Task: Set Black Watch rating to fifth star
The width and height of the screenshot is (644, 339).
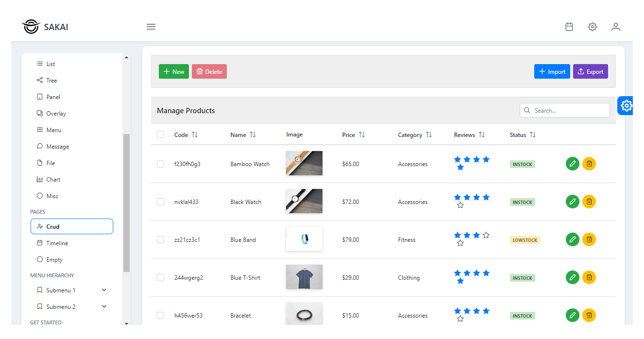Action: [460, 205]
